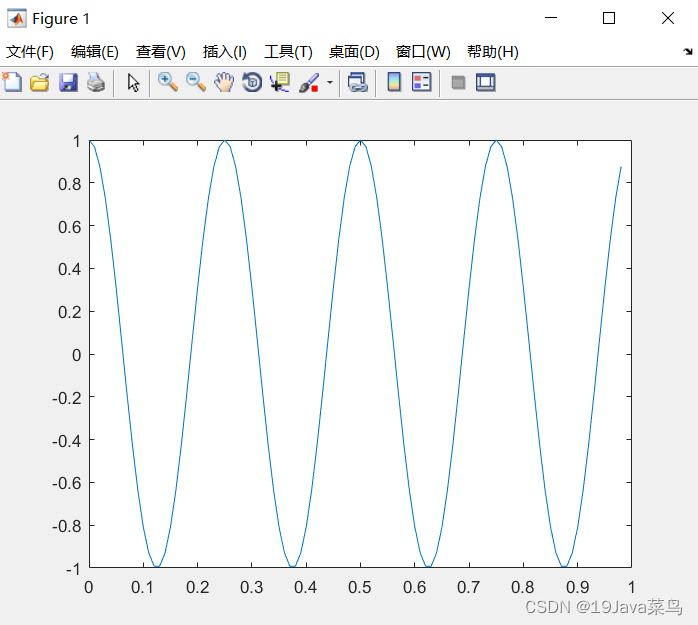Image resolution: width=698 pixels, height=625 pixels.
Task: Open the 窗口(W) menu
Action: [423, 52]
